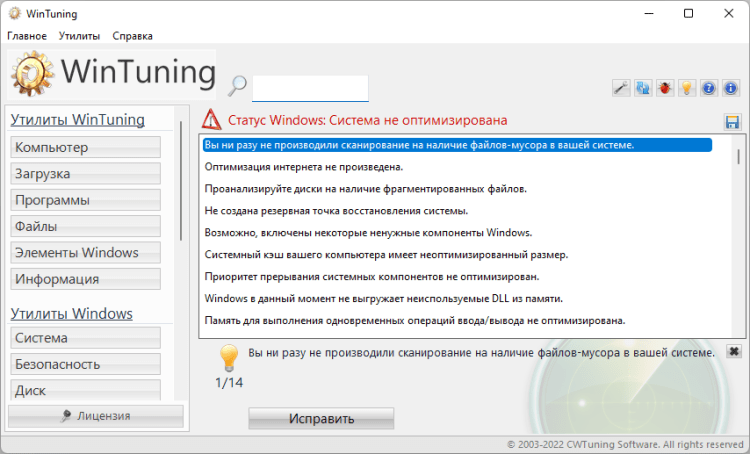Click the magnifying glass search icon
This screenshot has width=750, height=454.
[x=237, y=86]
